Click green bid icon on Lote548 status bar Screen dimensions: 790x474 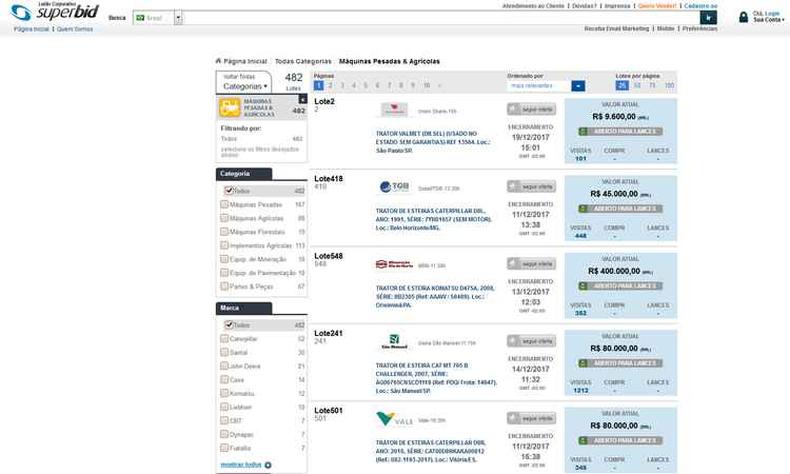click(583, 286)
